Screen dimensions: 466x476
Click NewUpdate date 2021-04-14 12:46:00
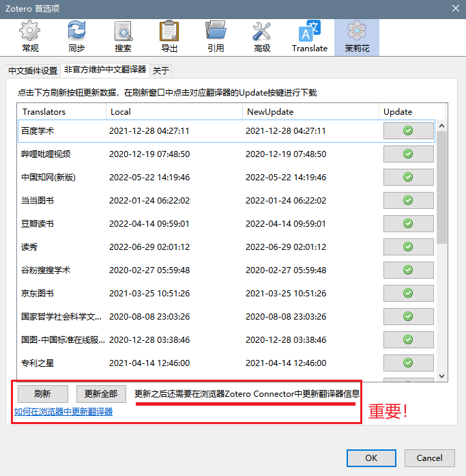pos(286,363)
